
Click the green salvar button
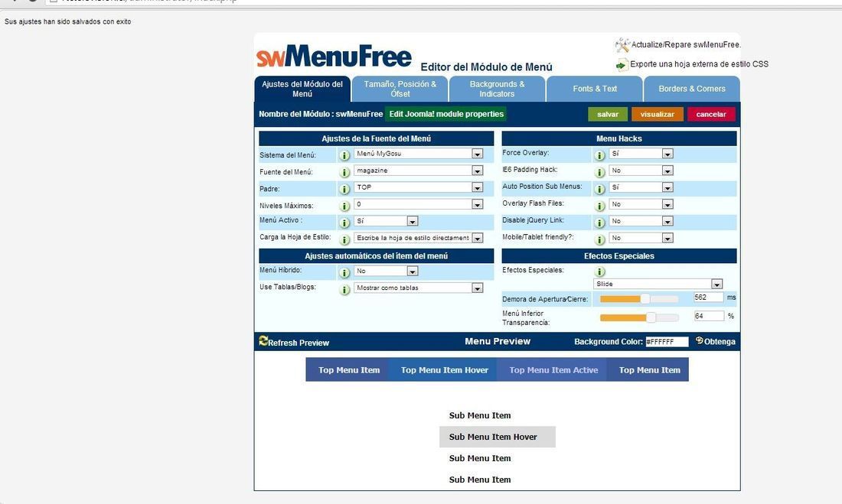[607, 114]
